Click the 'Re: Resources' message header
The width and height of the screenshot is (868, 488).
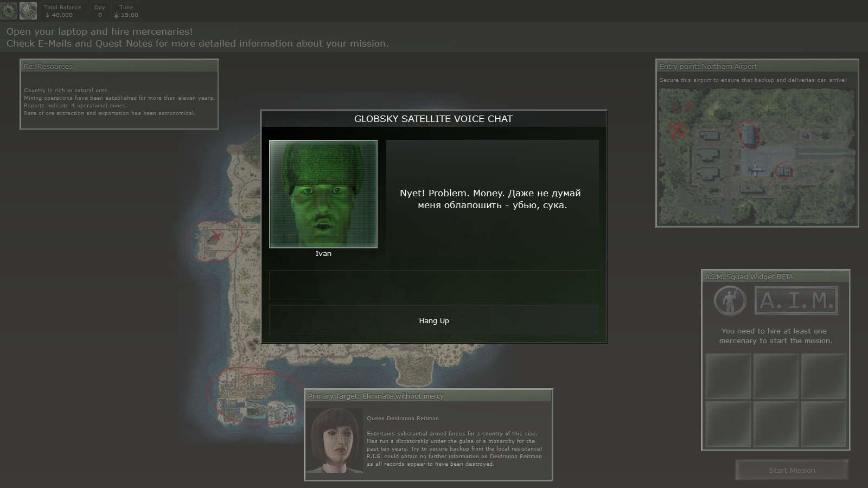119,66
